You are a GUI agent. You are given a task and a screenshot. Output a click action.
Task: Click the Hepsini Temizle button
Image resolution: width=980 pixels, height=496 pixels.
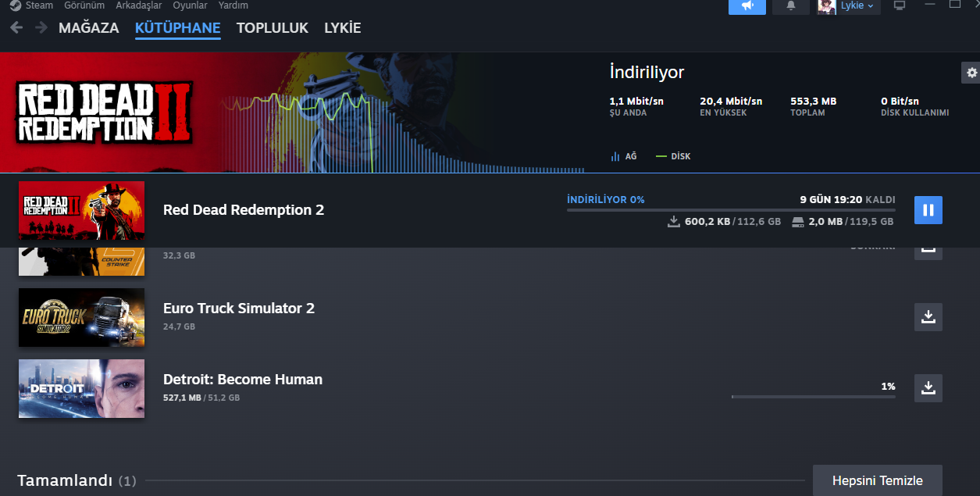click(878, 480)
